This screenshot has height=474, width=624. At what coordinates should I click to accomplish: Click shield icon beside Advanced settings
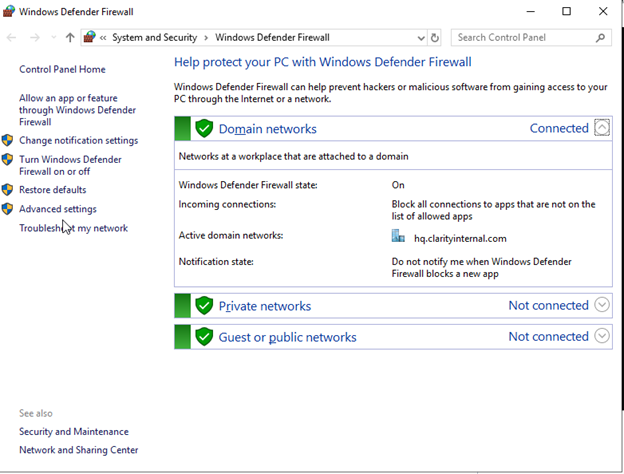click(7, 209)
